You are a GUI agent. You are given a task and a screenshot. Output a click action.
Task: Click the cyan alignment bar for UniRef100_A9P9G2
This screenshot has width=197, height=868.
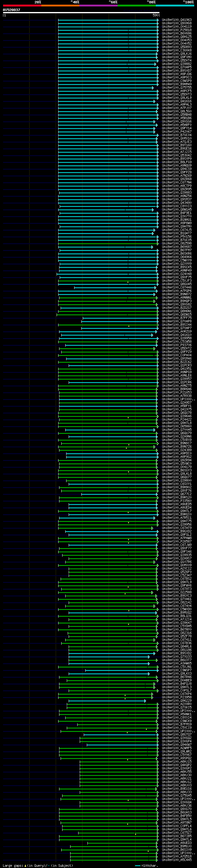[112, 457]
